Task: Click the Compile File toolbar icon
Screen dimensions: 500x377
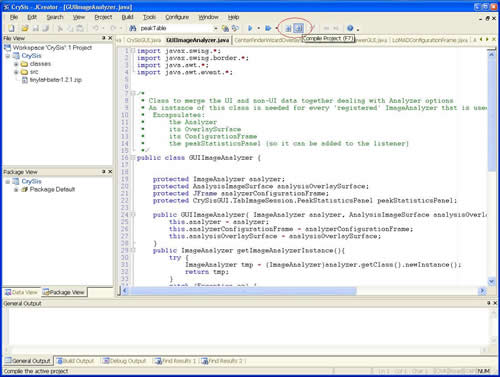Action: (x=289, y=28)
